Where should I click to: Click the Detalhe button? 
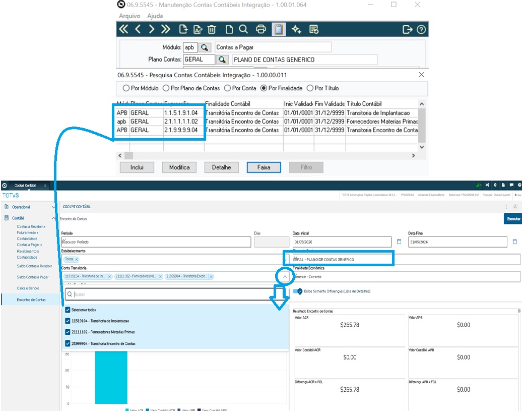pos(221,167)
